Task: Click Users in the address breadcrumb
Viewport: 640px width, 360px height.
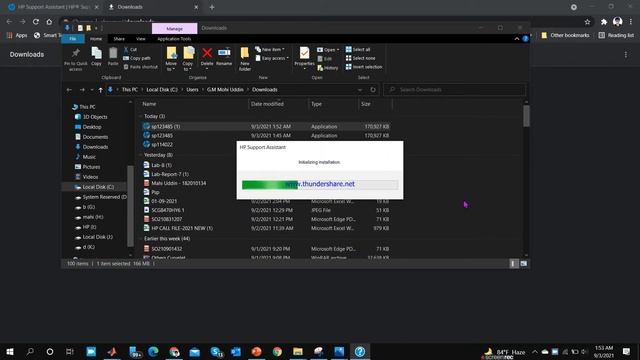Action: [x=192, y=90]
